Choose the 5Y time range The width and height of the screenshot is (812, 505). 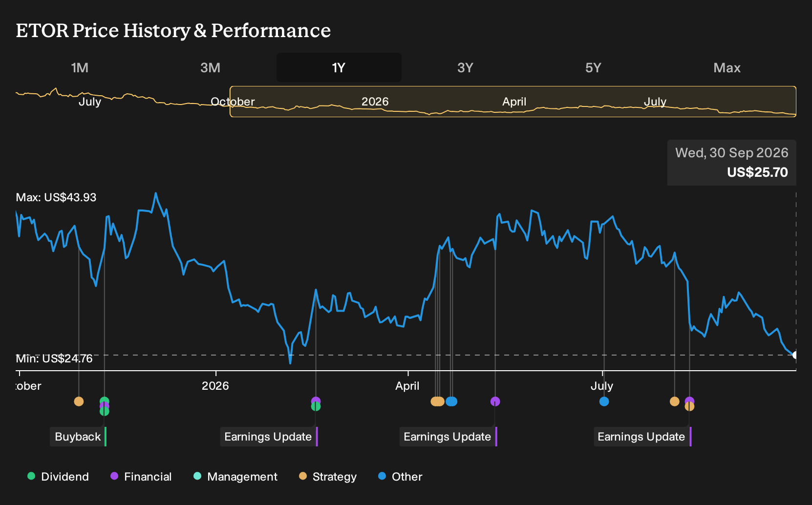pos(593,67)
